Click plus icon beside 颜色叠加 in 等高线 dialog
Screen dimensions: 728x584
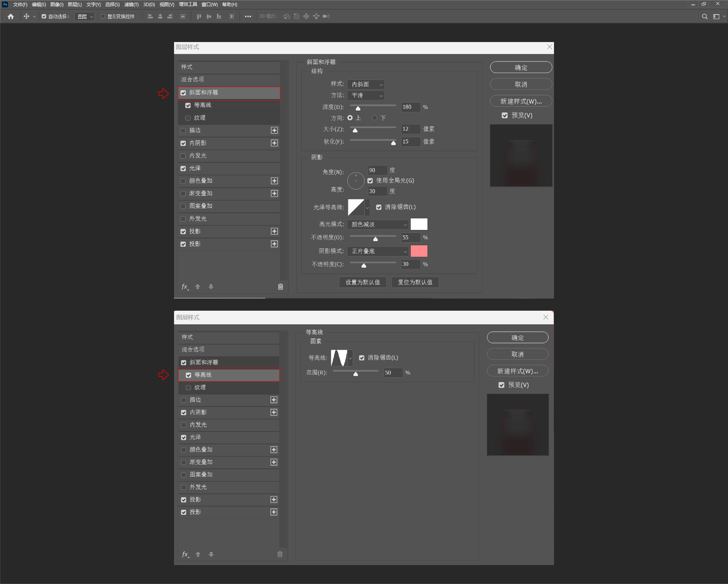(x=274, y=450)
